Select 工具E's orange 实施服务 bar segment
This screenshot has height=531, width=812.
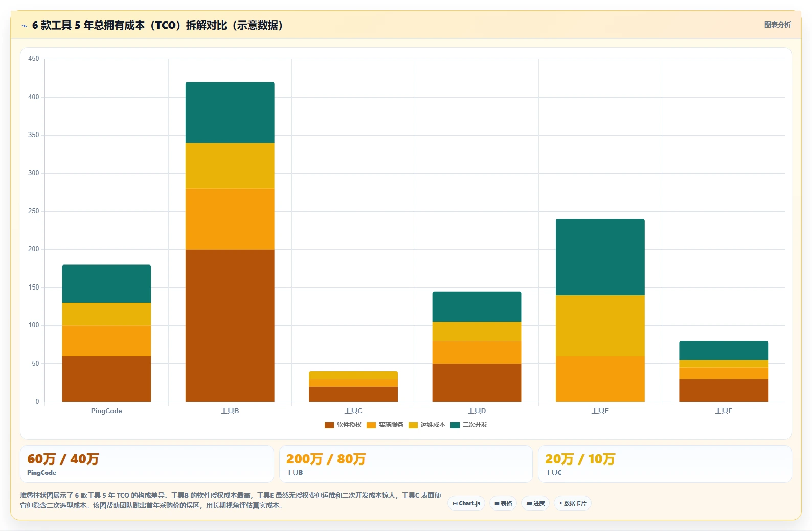point(600,379)
